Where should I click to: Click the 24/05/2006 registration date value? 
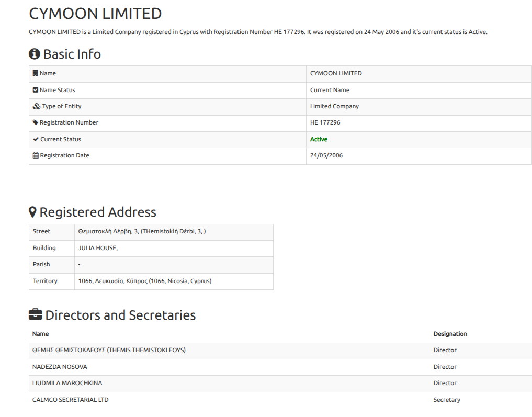[x=326, y=155]
